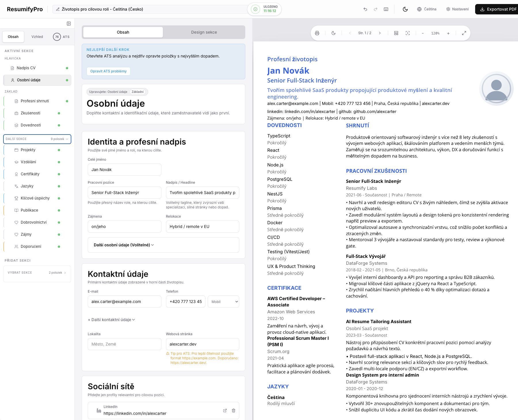Toggle the preview toolbar's moon night mode
Viewport: 518px width, 420px height.
(333, 33)
